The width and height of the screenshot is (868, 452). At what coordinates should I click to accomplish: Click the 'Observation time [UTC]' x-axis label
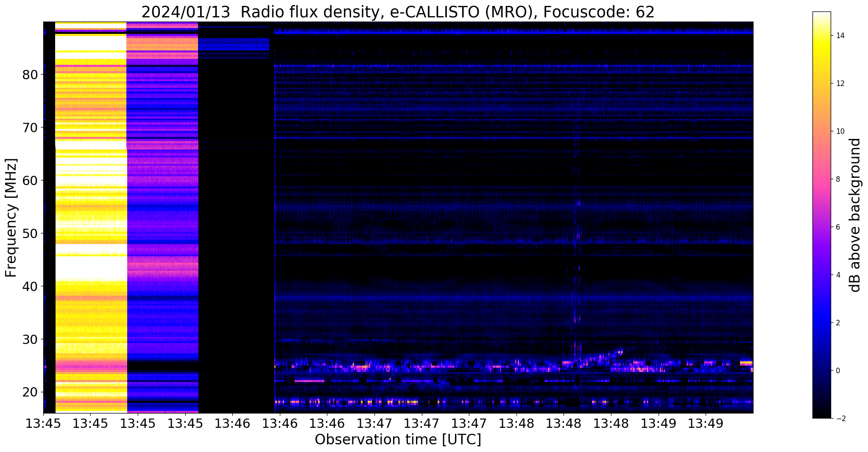(398, 439)
